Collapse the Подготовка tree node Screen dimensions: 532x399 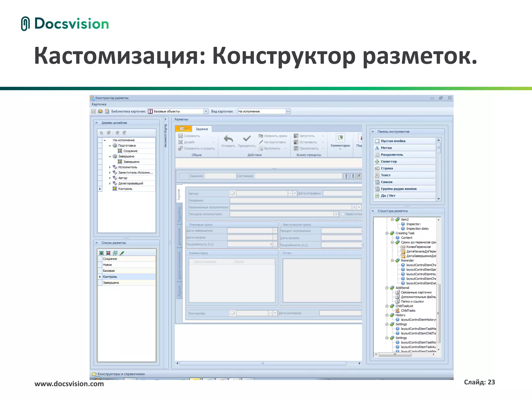pyautogui.click(x=110, y=146)
